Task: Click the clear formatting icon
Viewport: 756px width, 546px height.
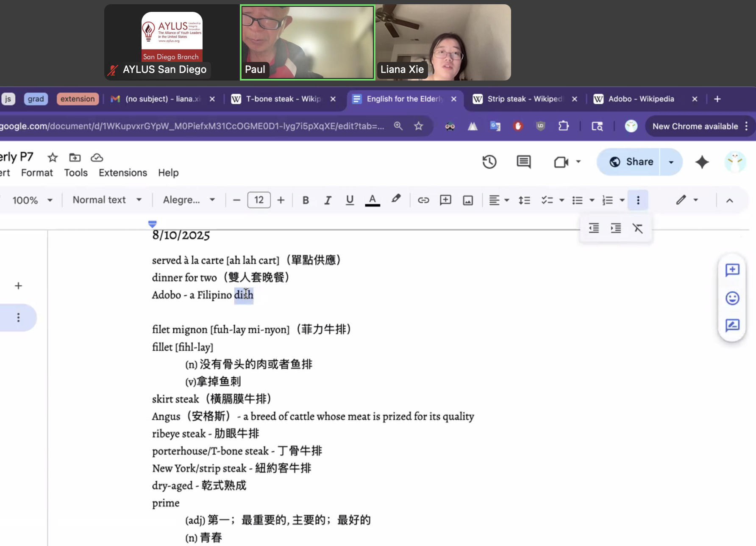Action: (x=638, y=228)
